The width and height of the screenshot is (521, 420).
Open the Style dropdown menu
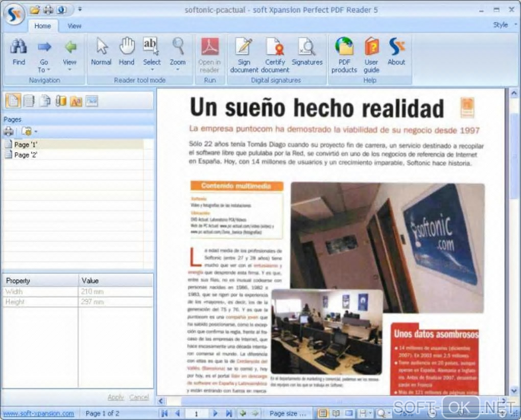[506, 25]
